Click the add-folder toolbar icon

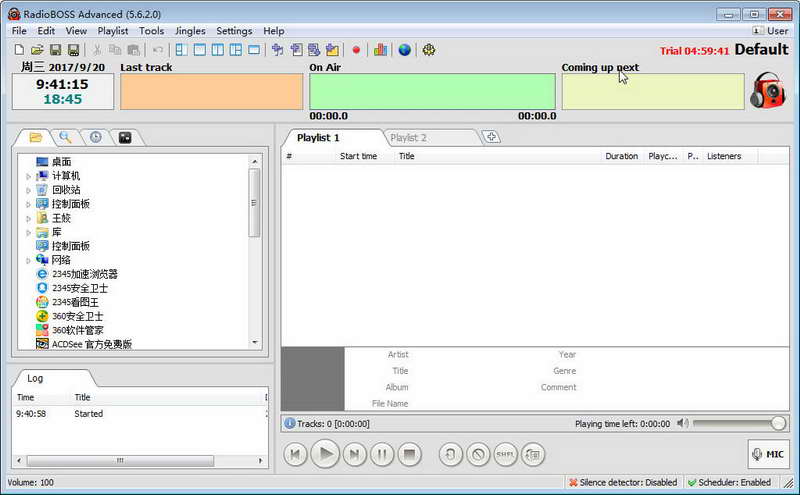coord(332,50)
